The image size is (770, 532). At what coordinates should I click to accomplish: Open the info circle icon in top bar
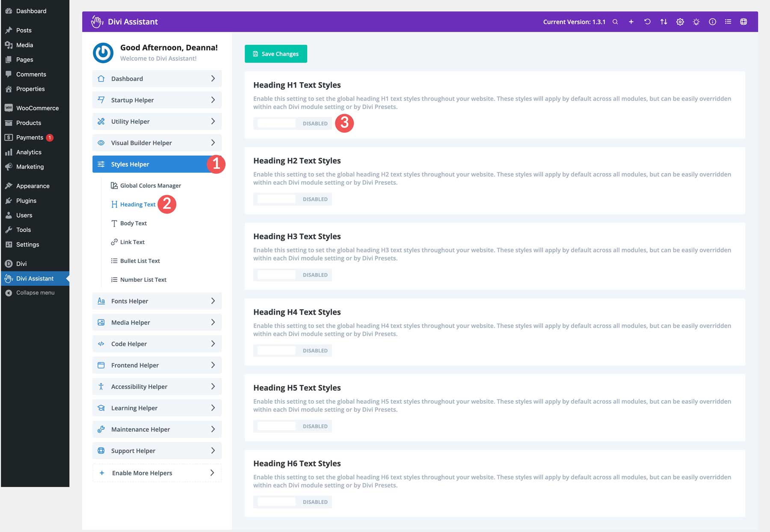pos(712,21)
